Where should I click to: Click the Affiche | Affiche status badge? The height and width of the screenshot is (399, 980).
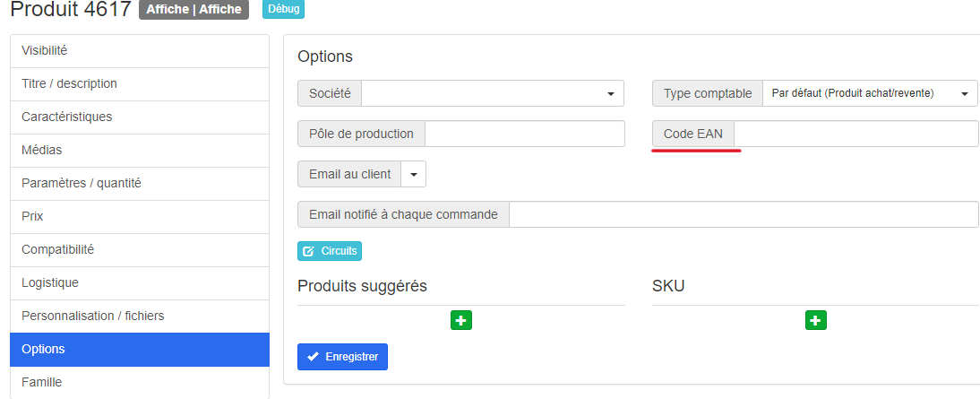193,9
